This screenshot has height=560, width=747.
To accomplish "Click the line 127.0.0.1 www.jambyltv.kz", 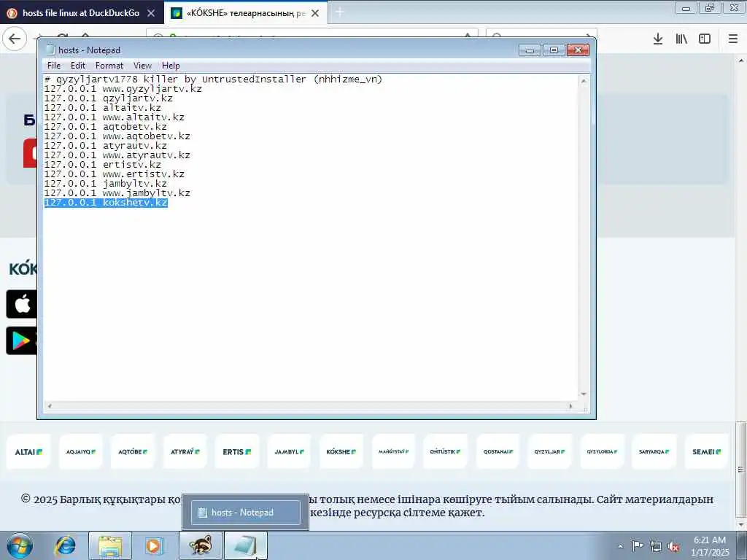I will pos(117,193).
